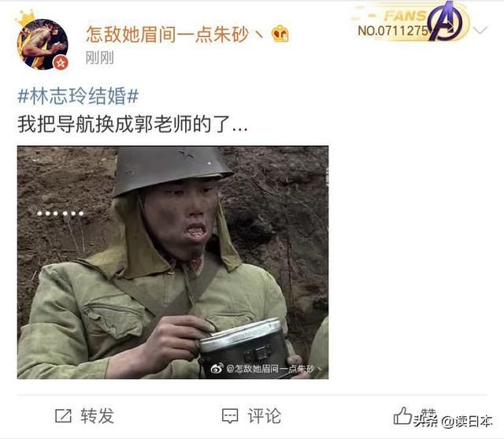Tap the red verified badge on avatar
This screenshot has height=439, width=504.
tap(61, 63)
